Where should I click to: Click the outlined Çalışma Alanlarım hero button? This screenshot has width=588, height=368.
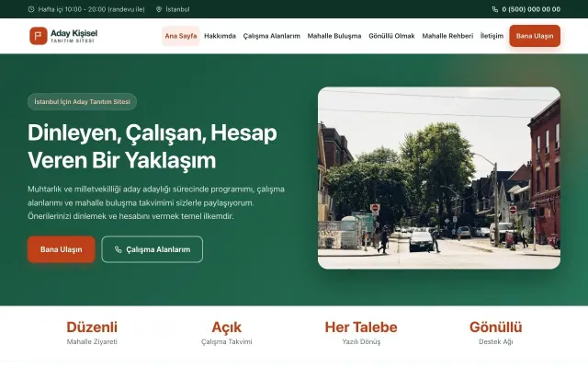[x=152, y=249]
